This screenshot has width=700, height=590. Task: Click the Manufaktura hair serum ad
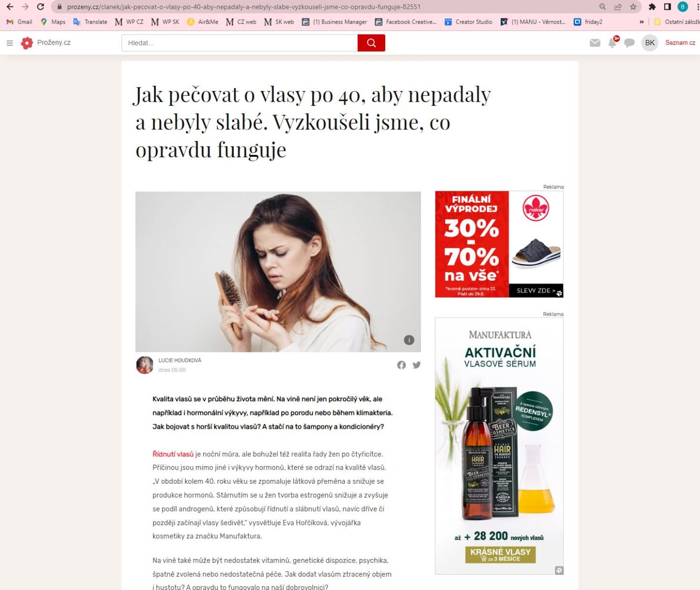click(499, 446)
